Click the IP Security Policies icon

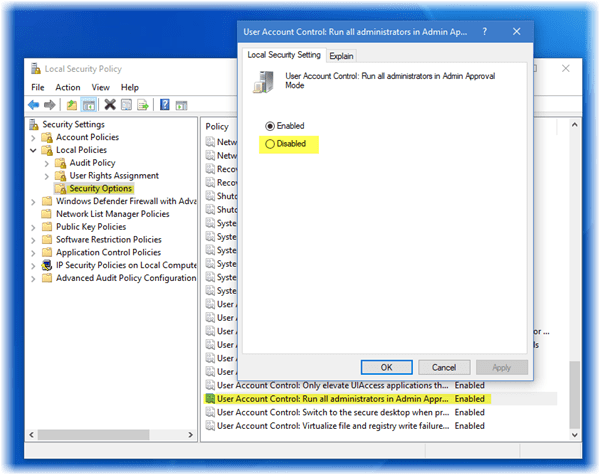(47, 265)
